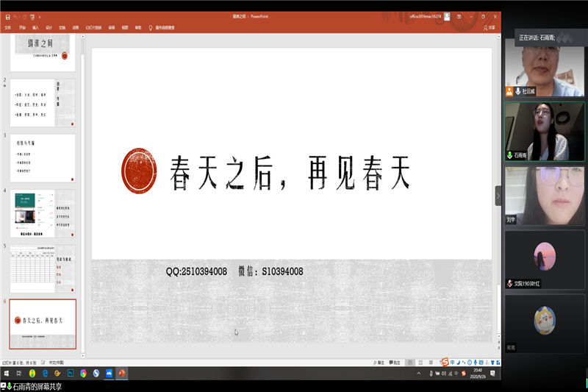Click the Undo arrow icon
Image resolution: width=588 pixels, height=392 pixels.
pos(15,16)
